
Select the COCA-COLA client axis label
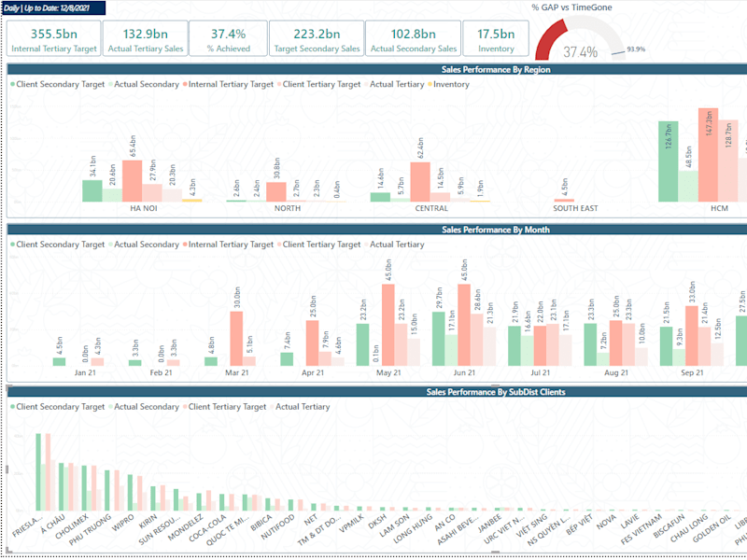click(x=207, y=527)
